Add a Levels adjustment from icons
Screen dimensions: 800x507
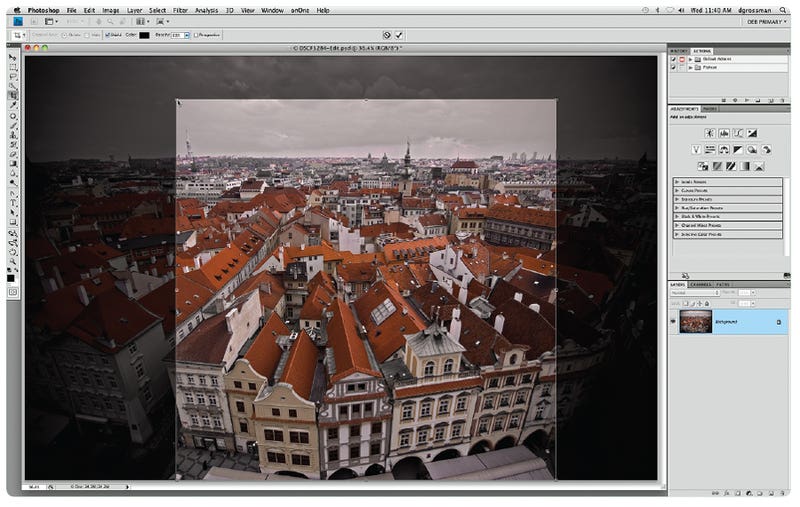click(x=723, y=133)
